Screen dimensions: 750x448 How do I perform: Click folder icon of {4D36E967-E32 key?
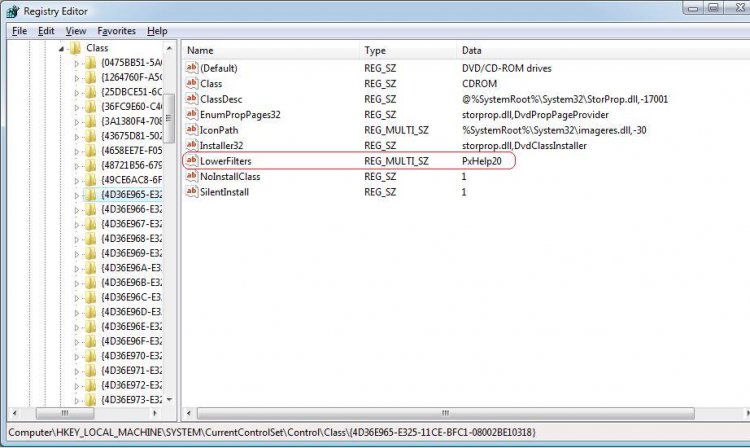(x=90, y=224)
